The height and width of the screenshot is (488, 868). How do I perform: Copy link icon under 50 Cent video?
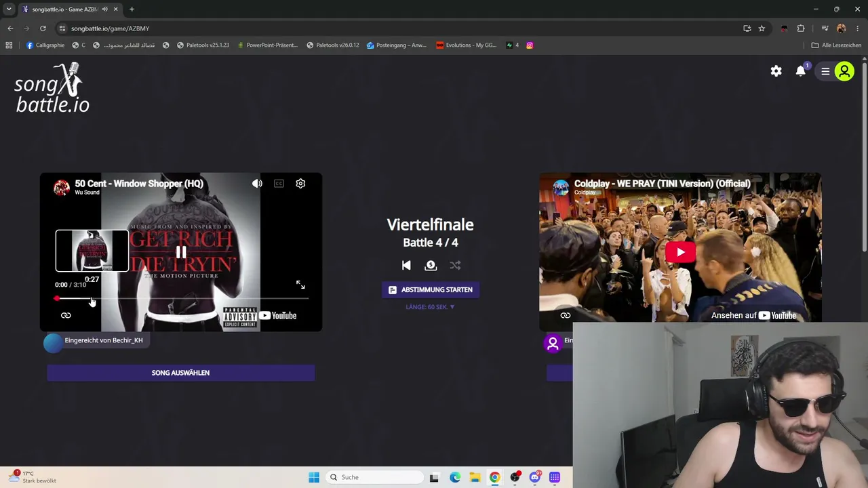(x=66, y=315)
